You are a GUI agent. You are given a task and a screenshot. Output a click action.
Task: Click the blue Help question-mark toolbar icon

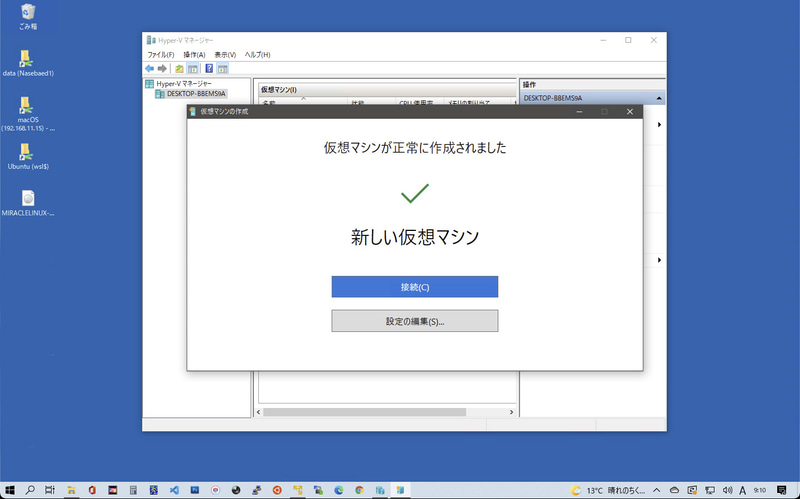(x=209, y=68)
